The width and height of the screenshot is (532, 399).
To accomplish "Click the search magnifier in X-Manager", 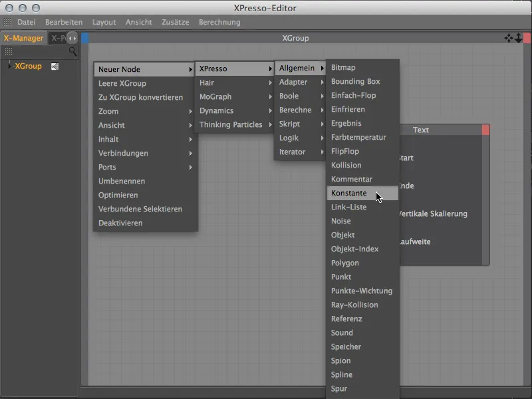I will (x=72, y=51).
